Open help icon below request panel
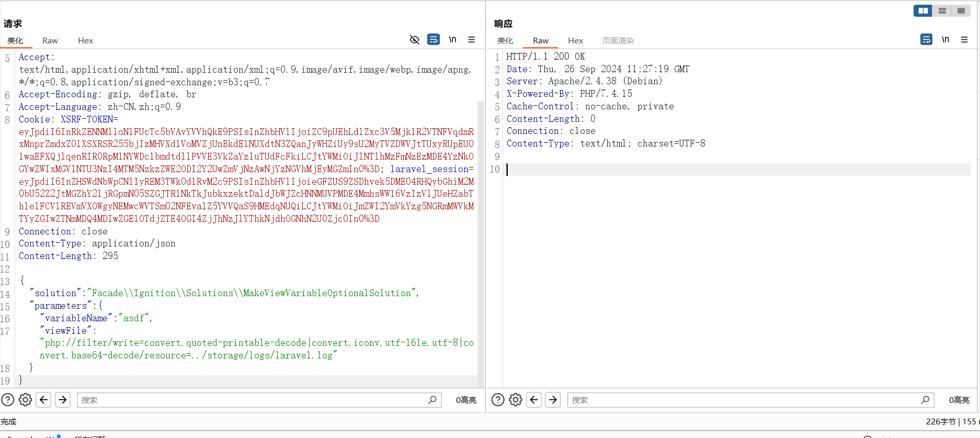The image size is (980, 438). (8, 400)
